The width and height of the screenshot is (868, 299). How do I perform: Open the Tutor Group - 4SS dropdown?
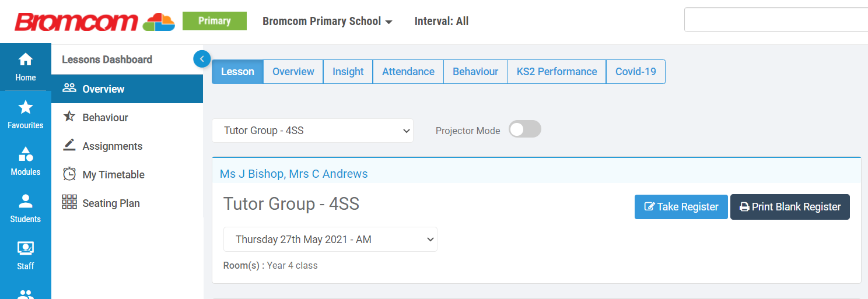[x=312, y=131]
